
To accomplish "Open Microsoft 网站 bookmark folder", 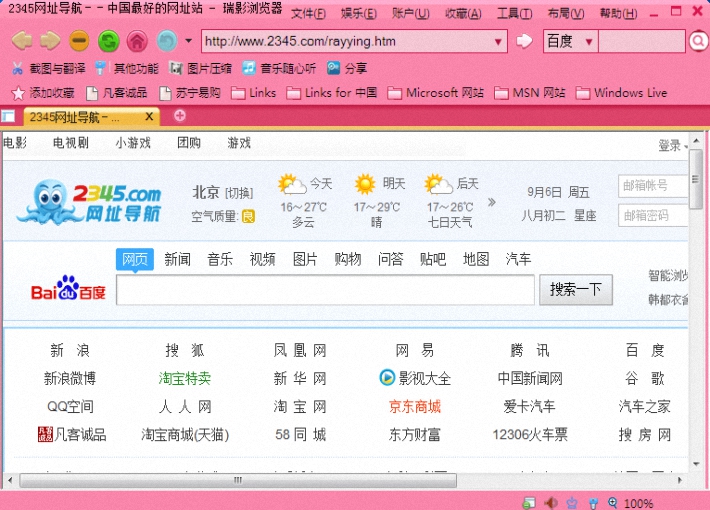I will [436, 93].
